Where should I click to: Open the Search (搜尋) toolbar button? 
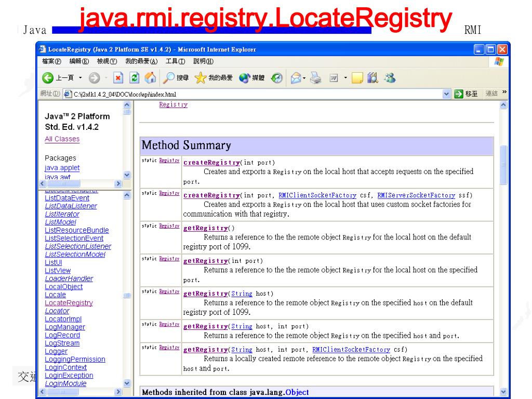[x=176, y=78]
